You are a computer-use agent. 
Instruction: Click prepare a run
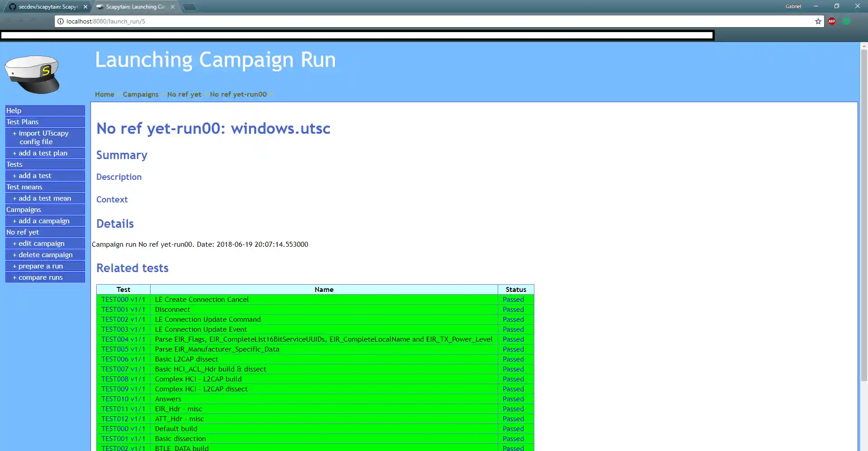point(45,266)
